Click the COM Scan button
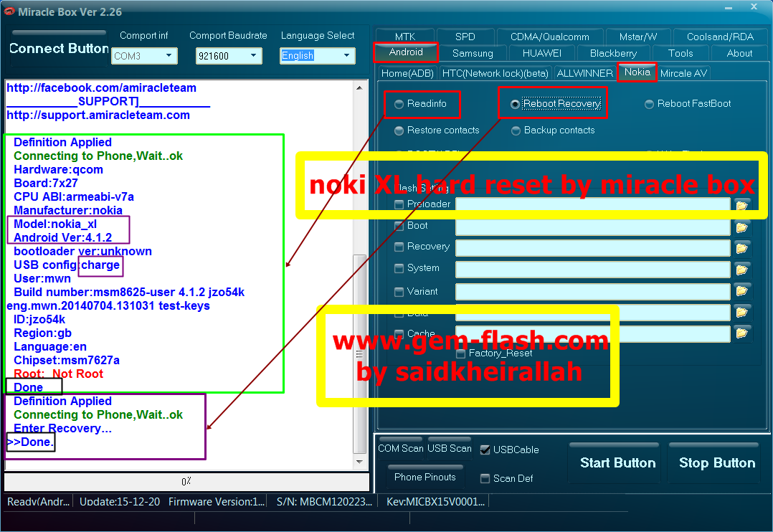The width and height of the screenshot is (773, 532). (400, 448)
